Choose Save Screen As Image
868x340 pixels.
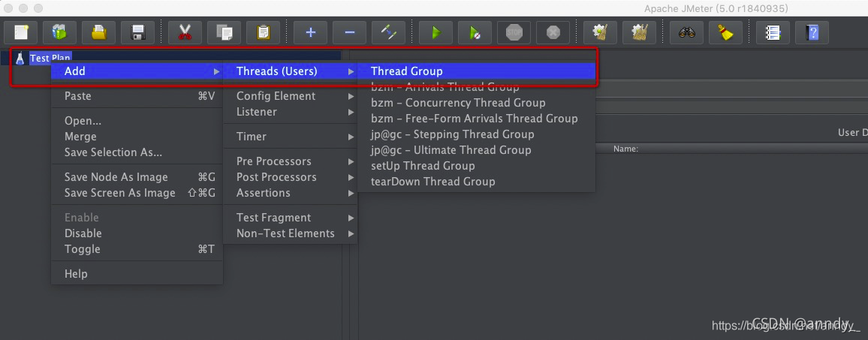tap(137, 193)
